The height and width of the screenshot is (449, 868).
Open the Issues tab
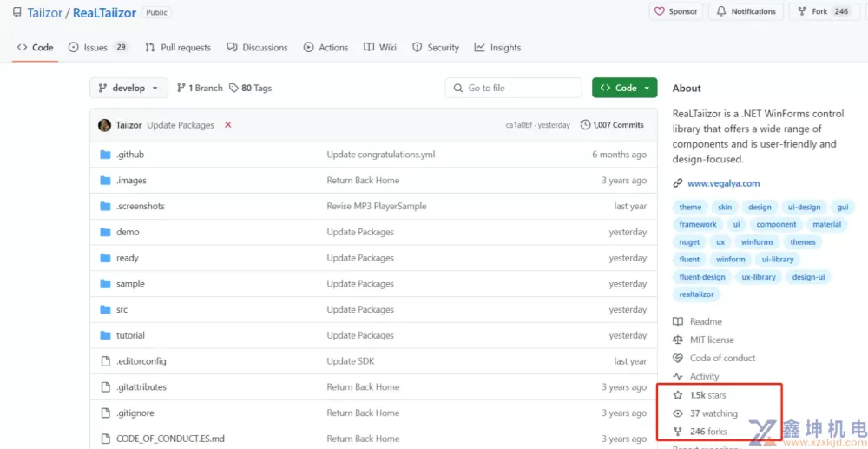coord(98,48)
